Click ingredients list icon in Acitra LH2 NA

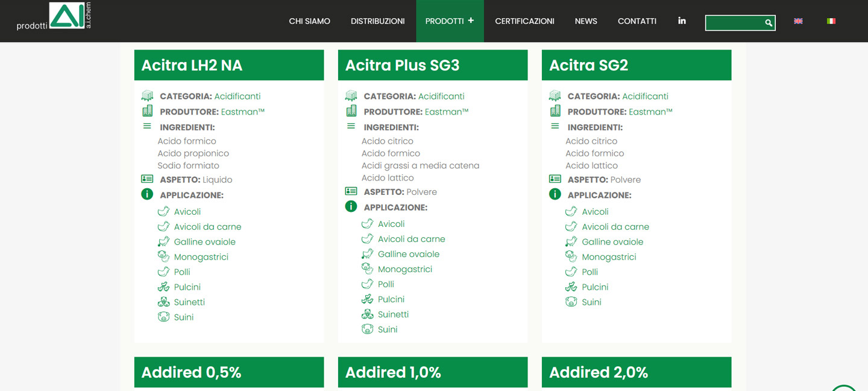pyautogui.click(x=147, y=126)
